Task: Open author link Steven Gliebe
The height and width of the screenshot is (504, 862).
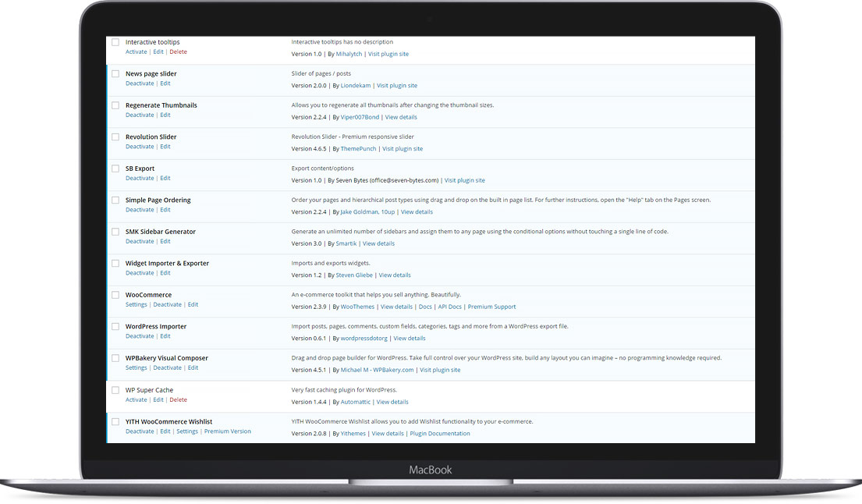Action: pyautogui.click(x=353, y=275)
